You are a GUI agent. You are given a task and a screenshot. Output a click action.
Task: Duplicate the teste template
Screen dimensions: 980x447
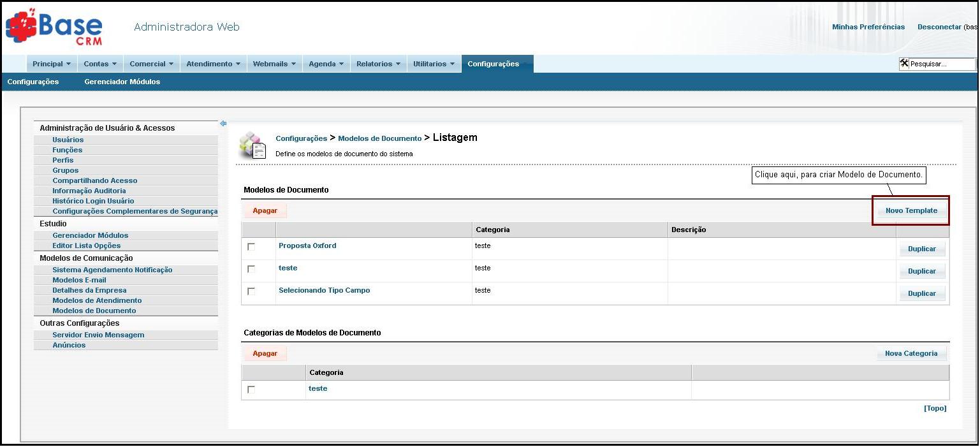tap(922, 271)
